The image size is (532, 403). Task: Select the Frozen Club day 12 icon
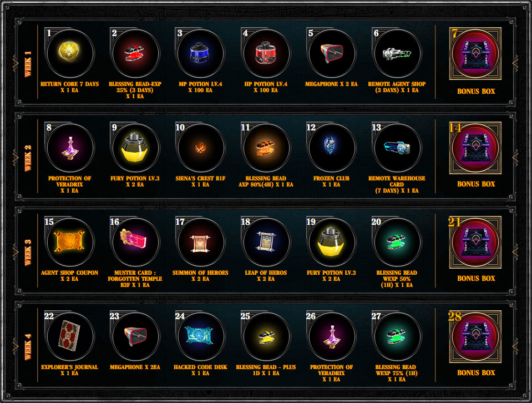pos(332,148)
